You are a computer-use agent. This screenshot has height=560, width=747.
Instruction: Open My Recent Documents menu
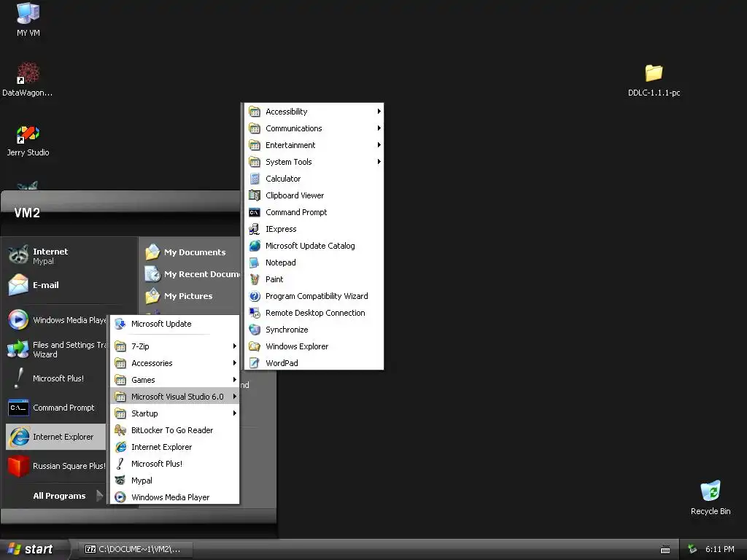pyautogui.click(x=190, y=274)
